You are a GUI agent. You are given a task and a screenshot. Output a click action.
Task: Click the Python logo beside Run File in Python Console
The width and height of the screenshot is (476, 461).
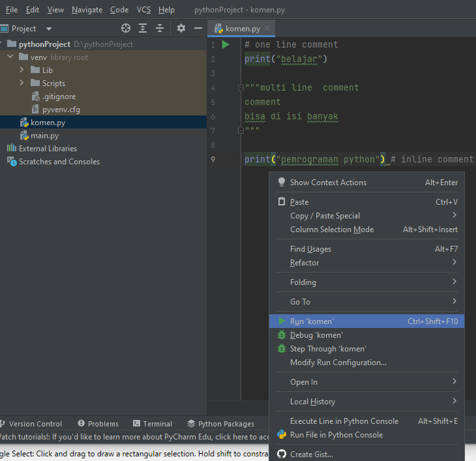coord(282,435)
